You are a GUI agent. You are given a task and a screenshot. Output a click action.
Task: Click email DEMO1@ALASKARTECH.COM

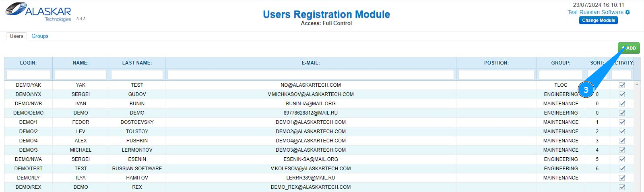(x=311, y=122)
